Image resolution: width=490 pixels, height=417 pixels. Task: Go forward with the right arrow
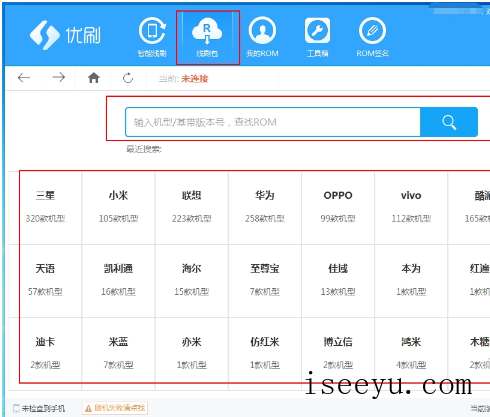(59, 78)
